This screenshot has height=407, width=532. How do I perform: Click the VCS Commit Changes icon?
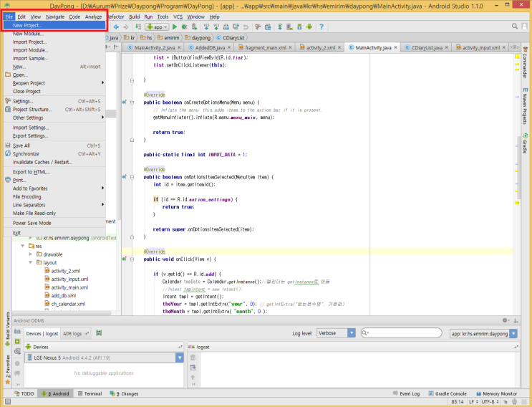click(216, 27)
